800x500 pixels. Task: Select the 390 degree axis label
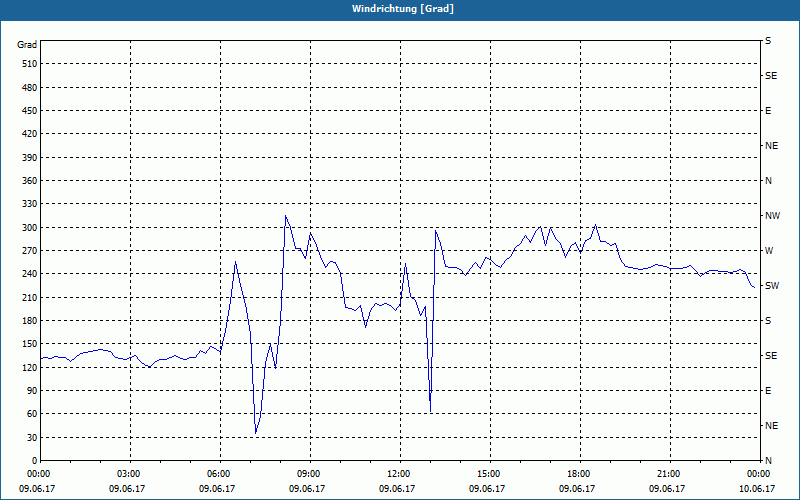pyautogui.click(x=30, y=157)
